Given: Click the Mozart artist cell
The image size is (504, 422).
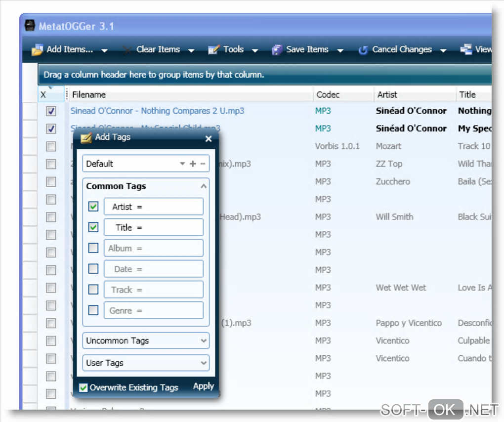Looking at the screenshot, I should click(x=388, y=146).
